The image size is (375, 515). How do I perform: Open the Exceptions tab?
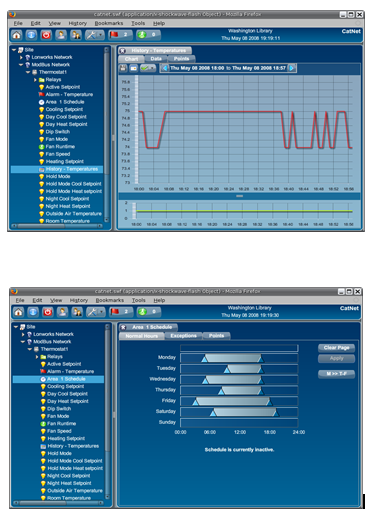point(183,336)
